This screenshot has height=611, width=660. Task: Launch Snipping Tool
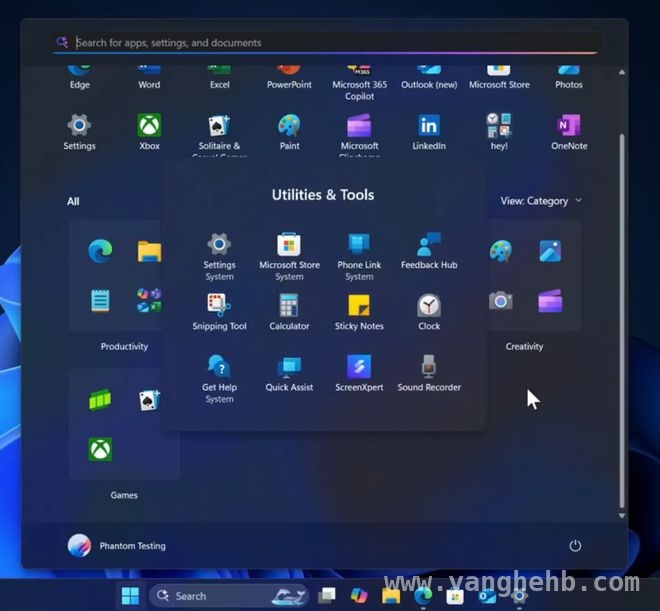pos(219,312)
